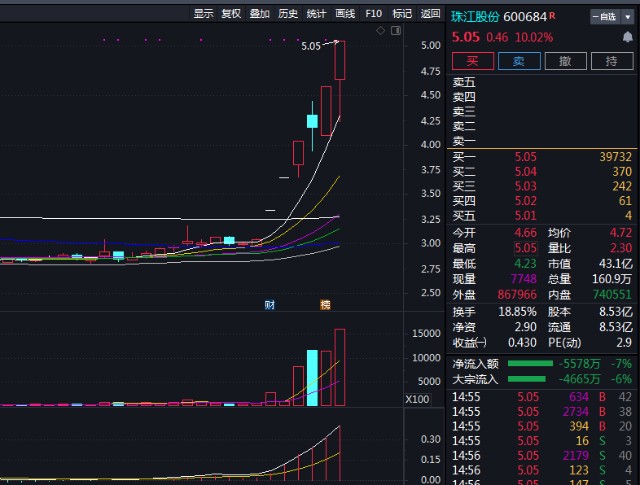Open F10 company info

tap(373, 14)
